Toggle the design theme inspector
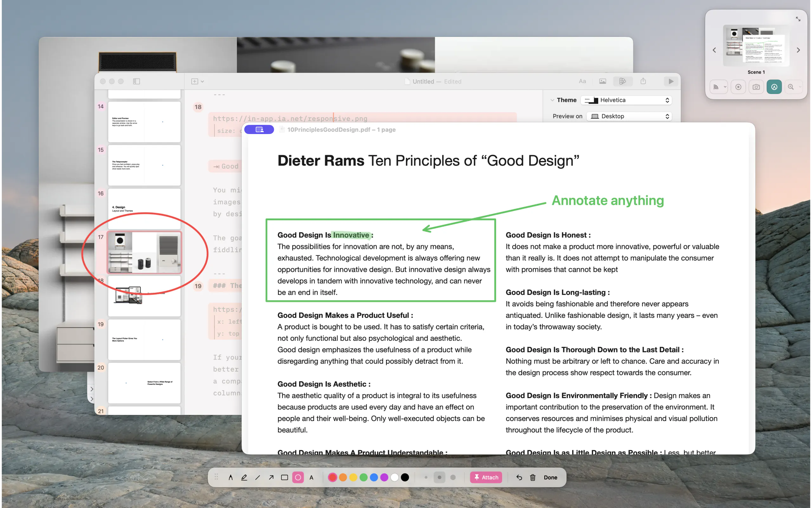Viewport: 812px width, 508px height. coord(623,81)
